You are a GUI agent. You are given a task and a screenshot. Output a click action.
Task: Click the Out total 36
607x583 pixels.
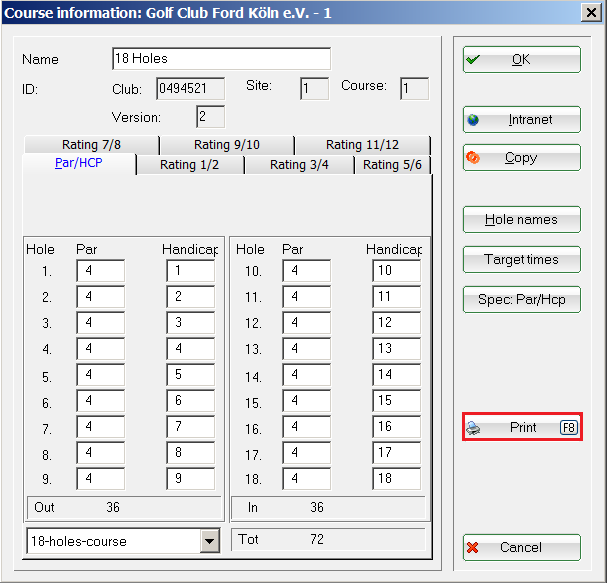(113, 508)
